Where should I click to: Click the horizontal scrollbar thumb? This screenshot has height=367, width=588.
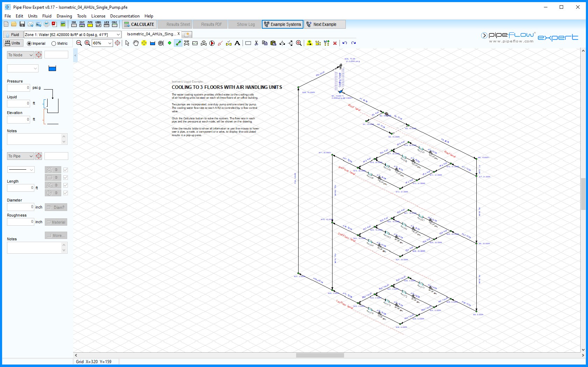(320, 355)
